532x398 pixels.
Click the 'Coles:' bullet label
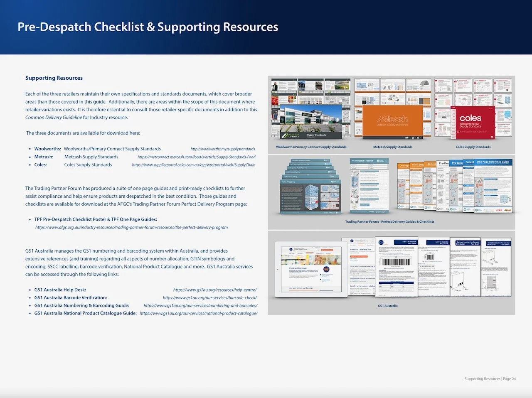(40, 165)
